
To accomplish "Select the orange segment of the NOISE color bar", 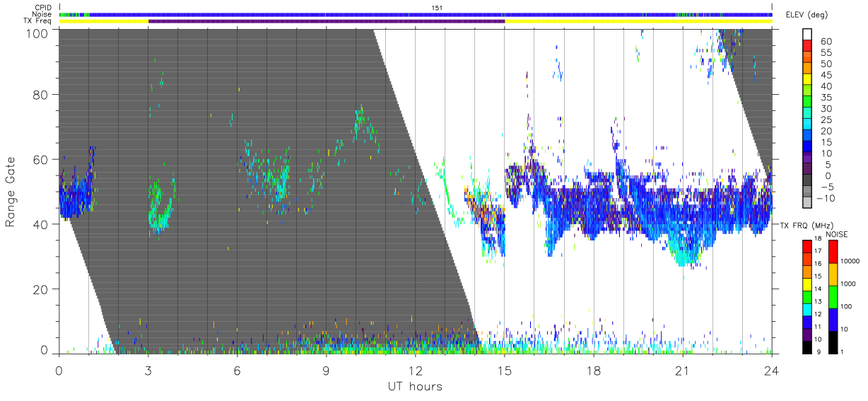I will (835, 274).
